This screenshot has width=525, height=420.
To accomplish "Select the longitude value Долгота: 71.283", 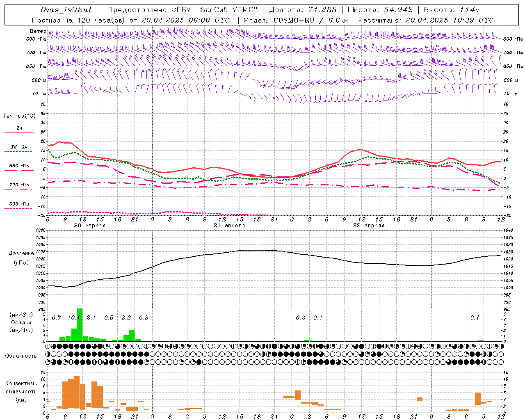I will pyautogui.click(x=303, y=10).
